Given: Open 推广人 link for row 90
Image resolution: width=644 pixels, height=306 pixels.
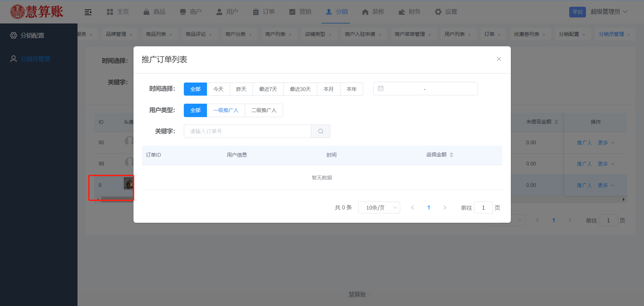Looking at the screenshot, I should click(584, 143).
